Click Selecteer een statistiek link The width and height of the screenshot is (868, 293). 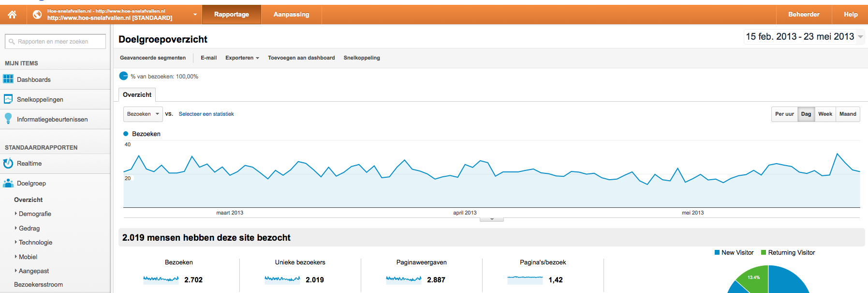tap(206, 114)
